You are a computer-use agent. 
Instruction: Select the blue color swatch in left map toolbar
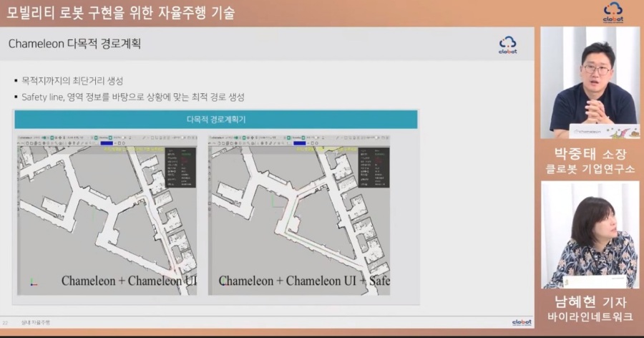point(107,143)
